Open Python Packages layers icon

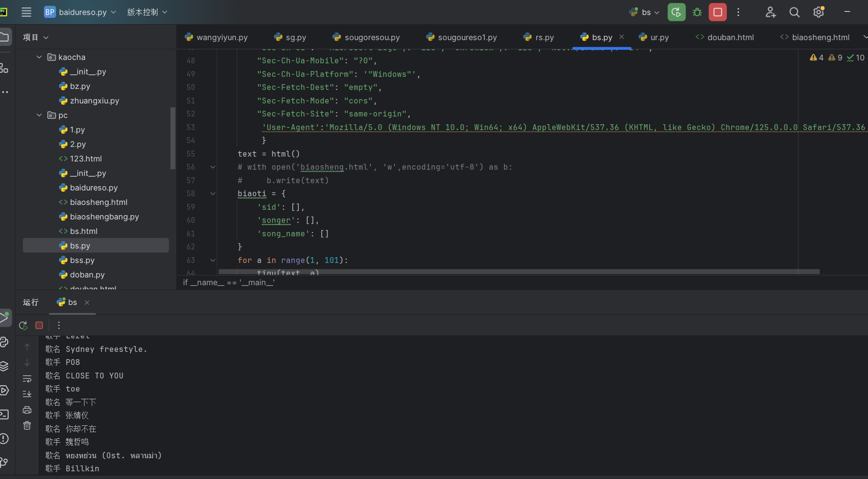click(x=4, y=366)
